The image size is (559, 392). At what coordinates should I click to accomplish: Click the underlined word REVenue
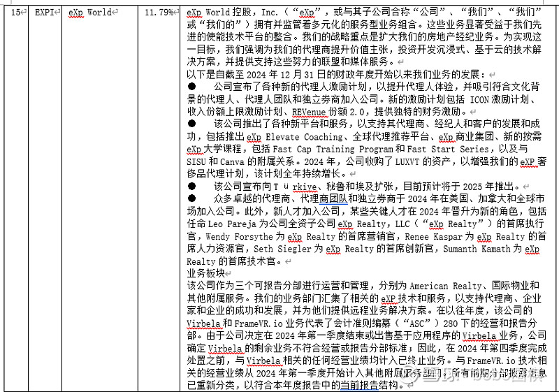(x=309, y=112)
